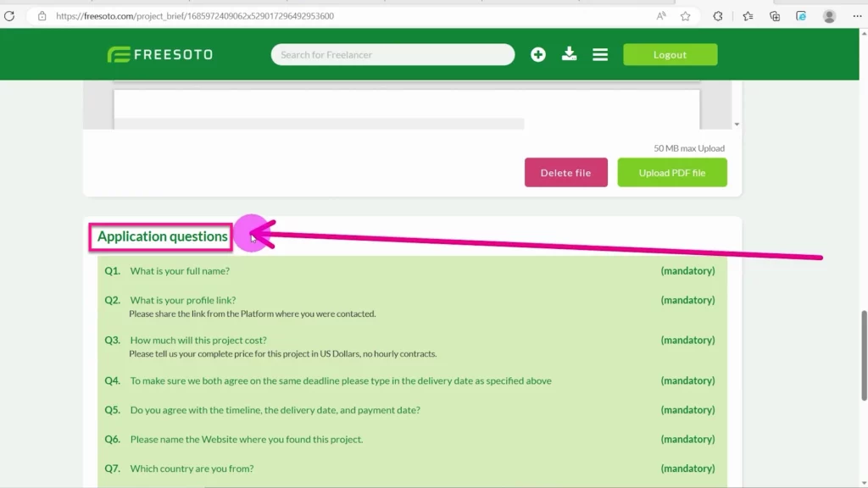868x488 pixels.
Task: Open the Favorites list icon
Action: 748,16
